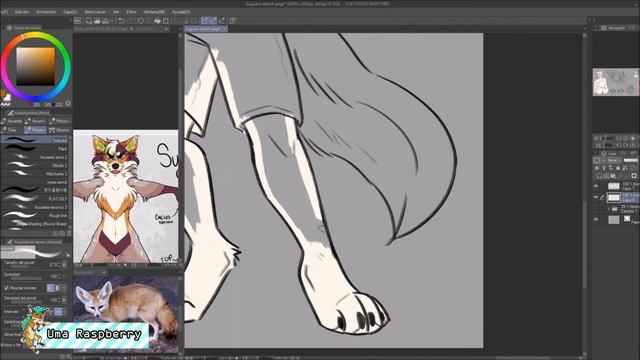
Task: Open the Animación menu
Action: [46, 12]
